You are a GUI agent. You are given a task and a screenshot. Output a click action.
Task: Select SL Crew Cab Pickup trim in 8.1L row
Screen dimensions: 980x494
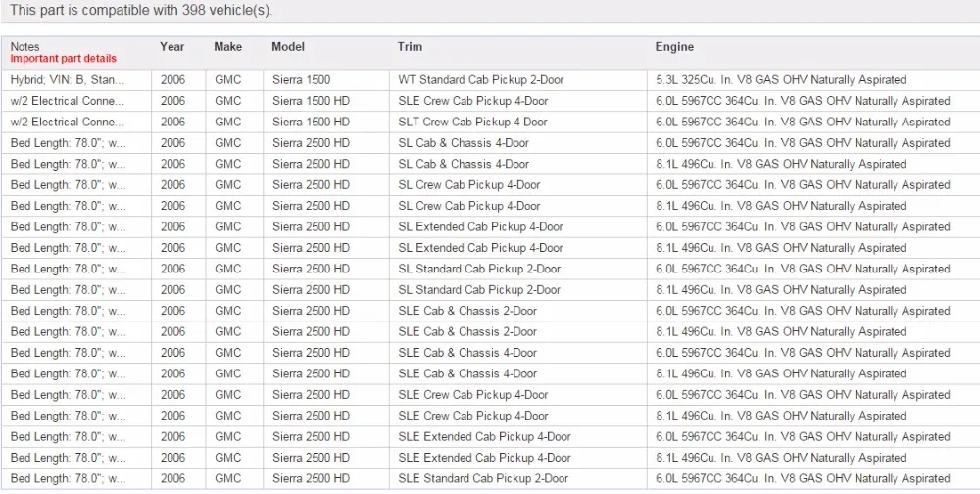469,206
